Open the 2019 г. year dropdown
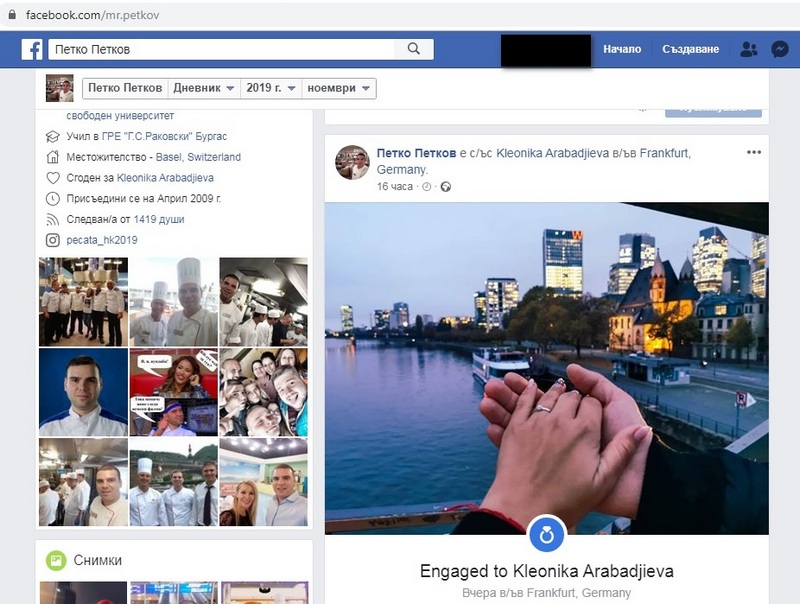Viewport: 800px width, 604px height. (271, 88)
